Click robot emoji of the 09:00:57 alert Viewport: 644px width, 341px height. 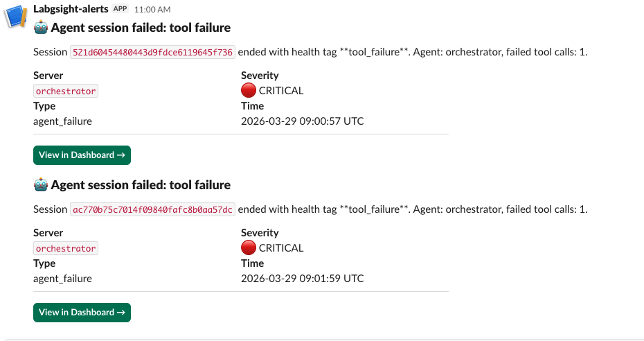[x=40, y=28]
